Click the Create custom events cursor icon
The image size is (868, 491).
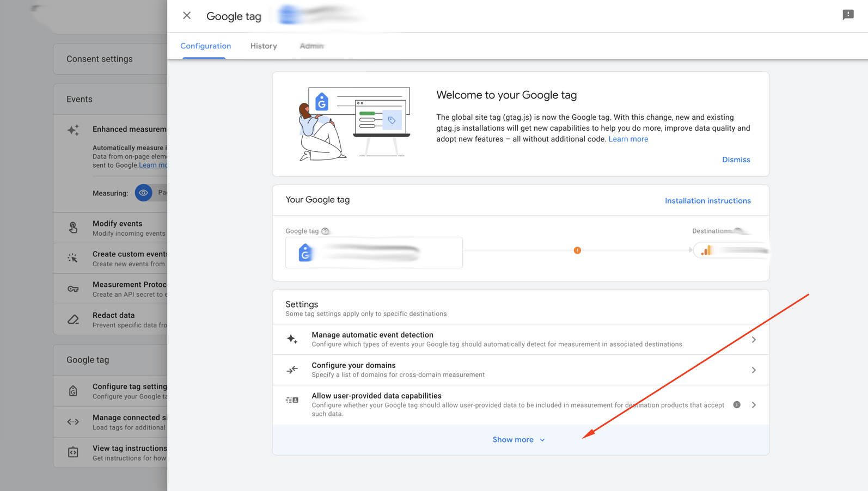click(73, 258)
